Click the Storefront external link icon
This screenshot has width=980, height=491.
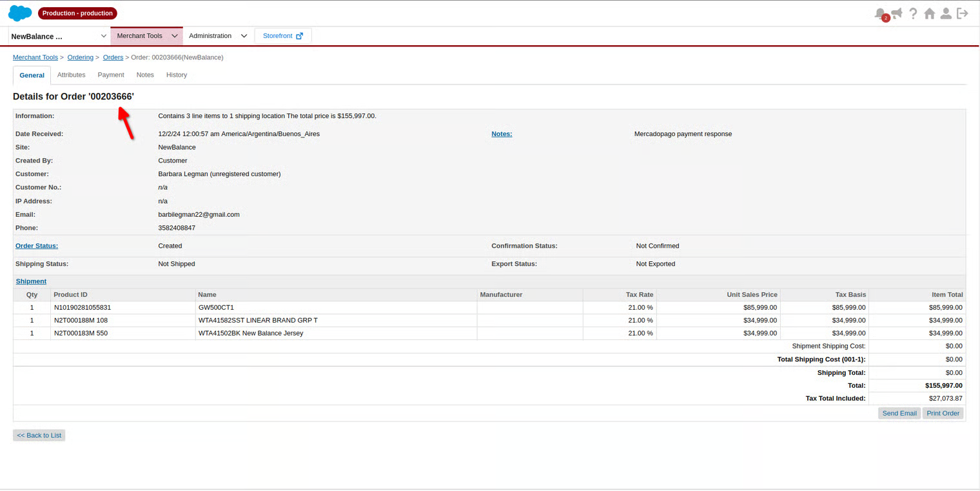pos(299,36)
